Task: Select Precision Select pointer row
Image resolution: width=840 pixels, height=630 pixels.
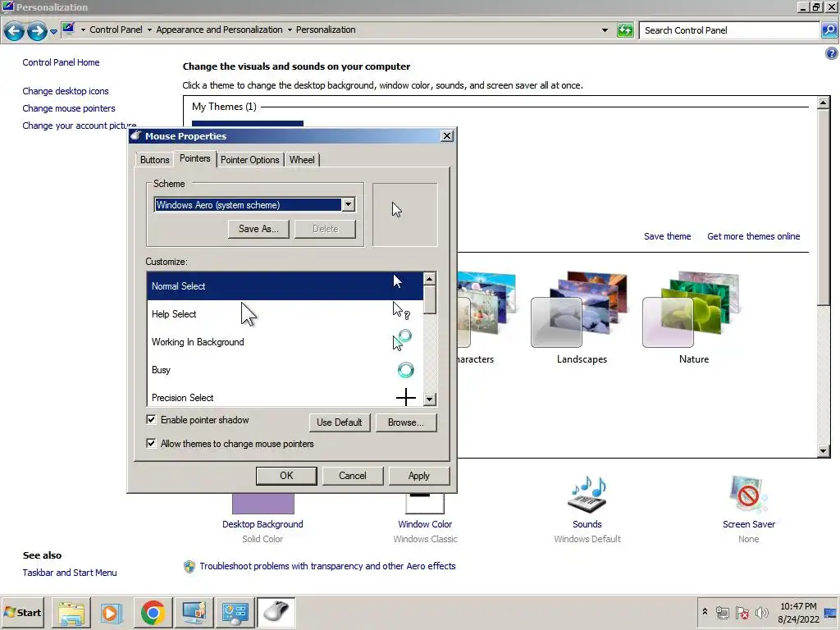Action: pos(285,397)
